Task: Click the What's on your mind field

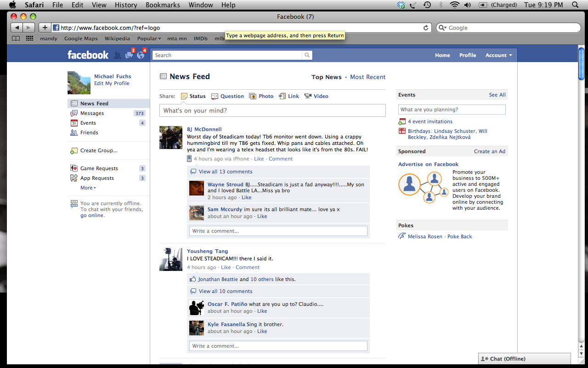Action: pos(272,110)
